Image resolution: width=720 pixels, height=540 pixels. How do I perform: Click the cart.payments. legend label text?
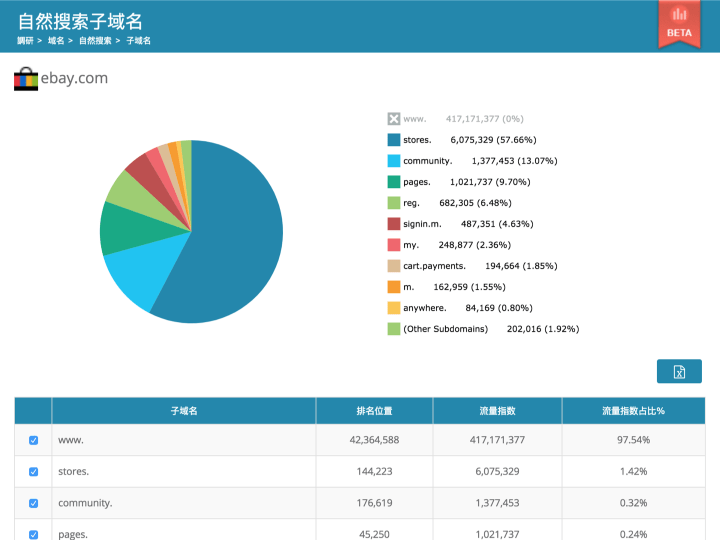(434, 266)
